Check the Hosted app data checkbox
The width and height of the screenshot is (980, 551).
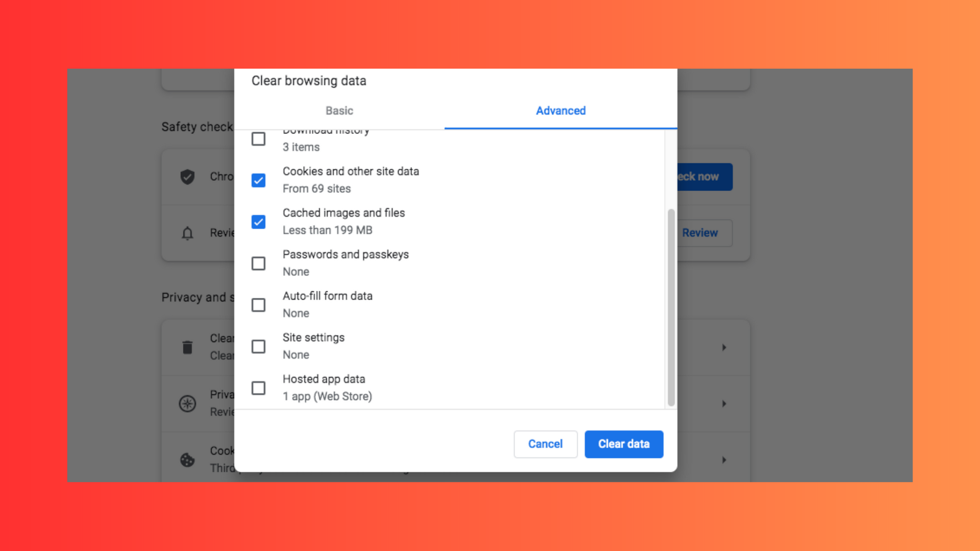[258, 388]
